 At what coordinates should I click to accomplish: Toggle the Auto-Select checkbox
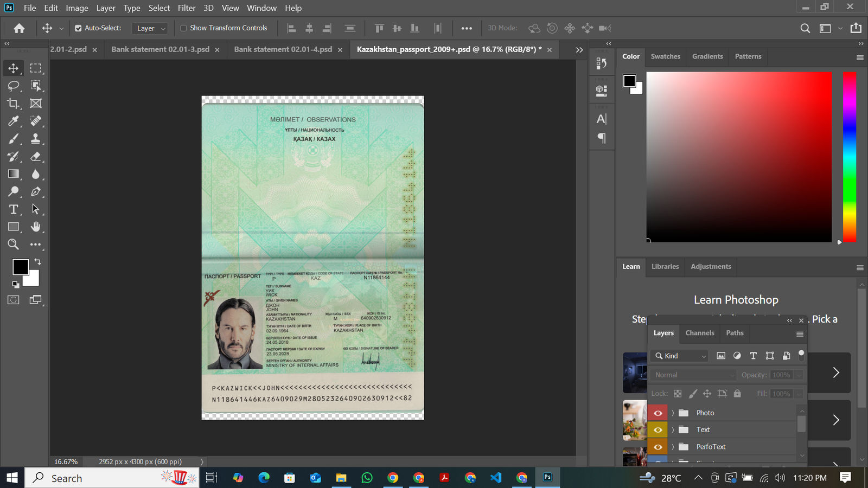click(78, 28)
